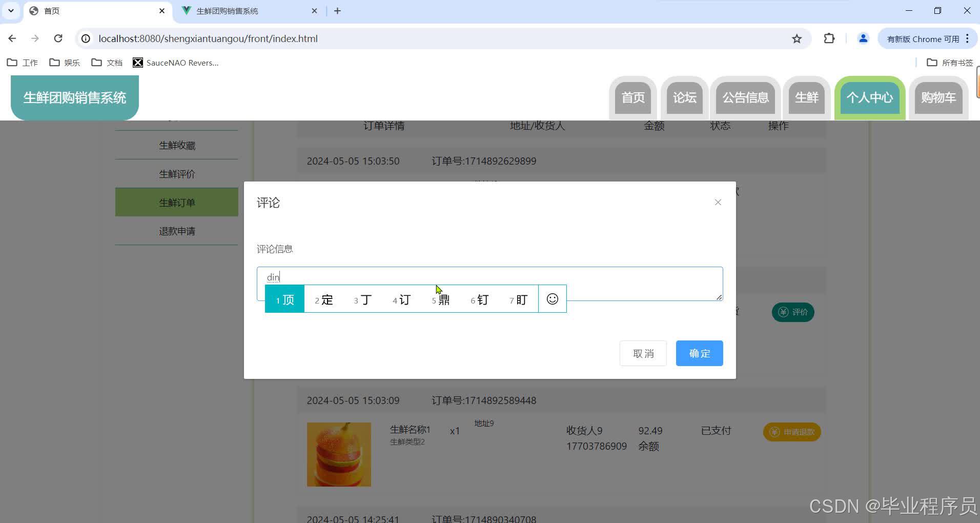Go back with browser back arrow

12,38
